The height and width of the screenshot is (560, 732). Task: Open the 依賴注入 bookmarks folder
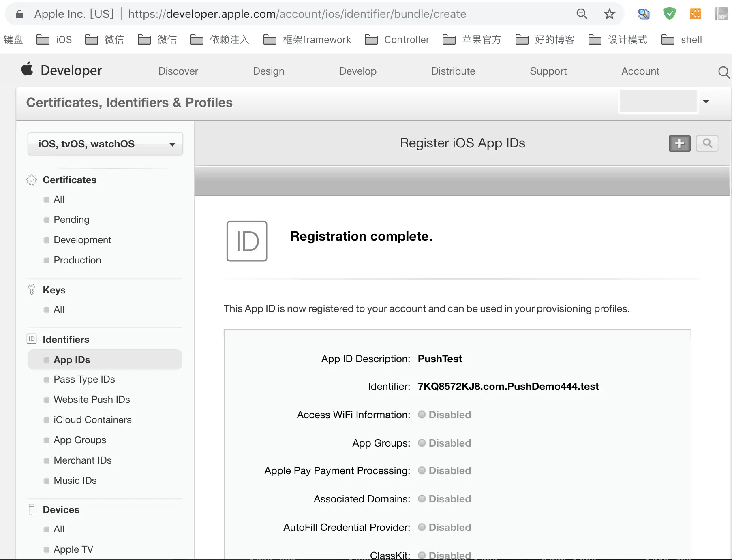(x=220, y=40)
